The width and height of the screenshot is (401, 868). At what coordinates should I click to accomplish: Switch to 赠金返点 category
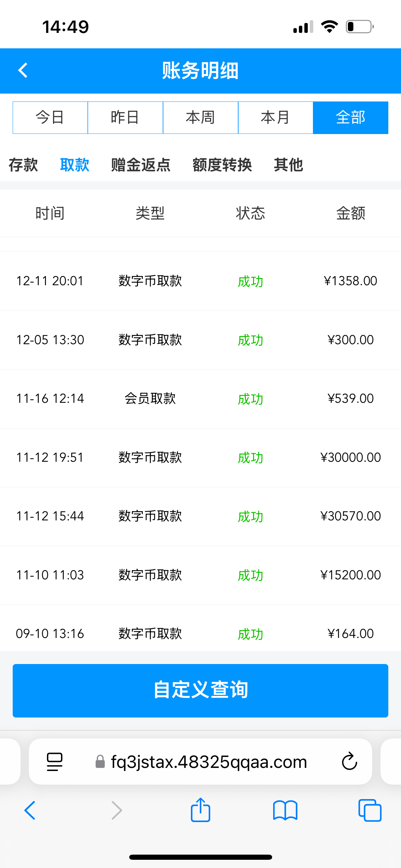point(141,165)
